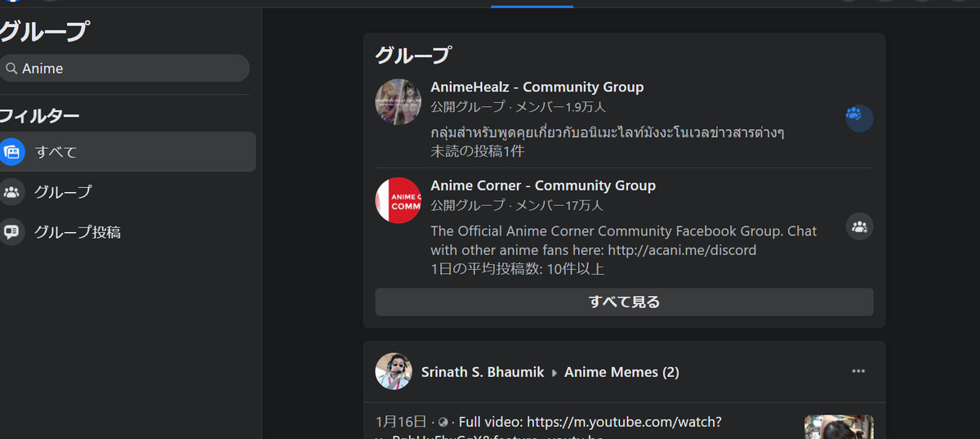Viewport: 980px width, 439px height.
Task: Open the m.youtube.com full video link
Action: click(x=624, y=422)
